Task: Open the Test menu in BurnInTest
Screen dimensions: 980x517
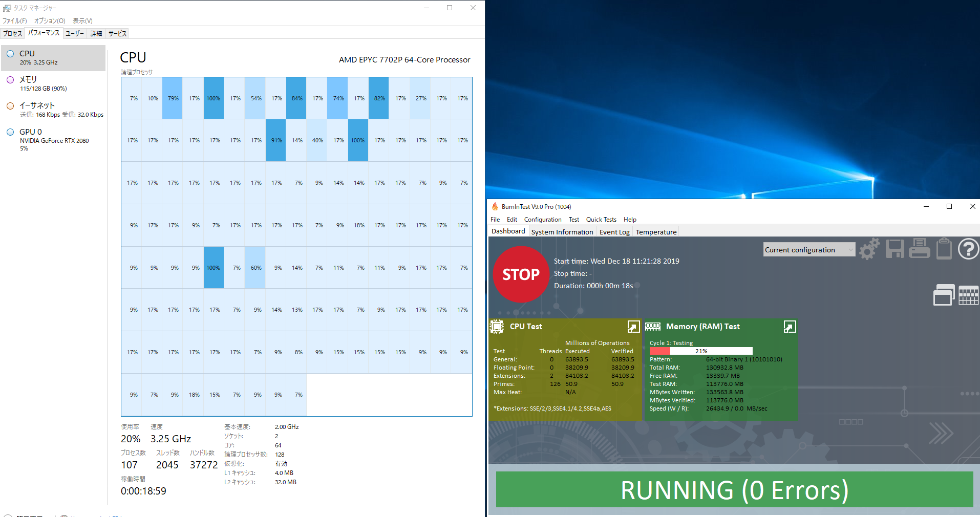Action: tap(574, 220)
